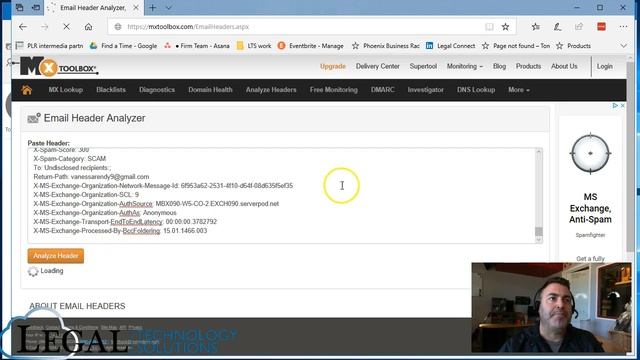This screenshot has height=360, width=640.
Task: Open Legal Connect bookmark
Action: coord(451,46)
